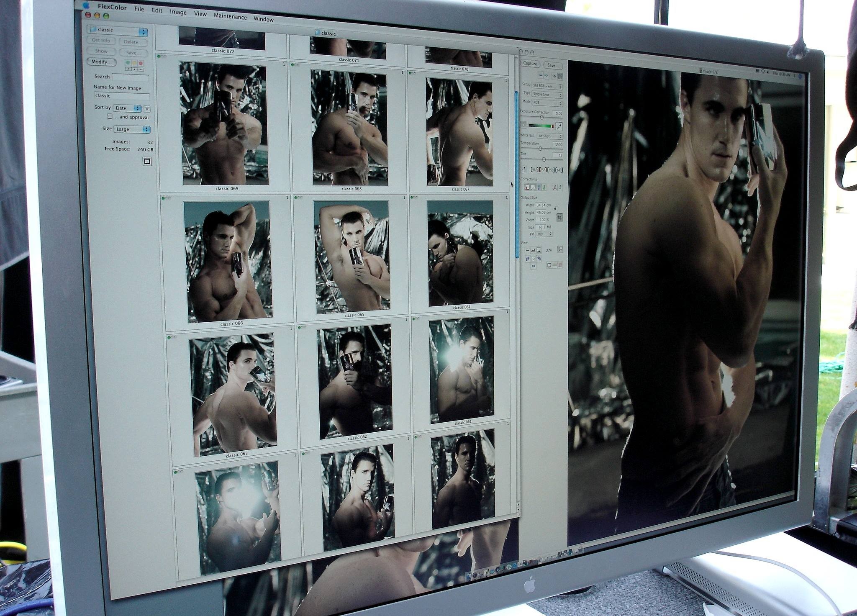Screen dimensions: 857x616
Task: Click the Capture button
Action: click(x=530, y=64)
